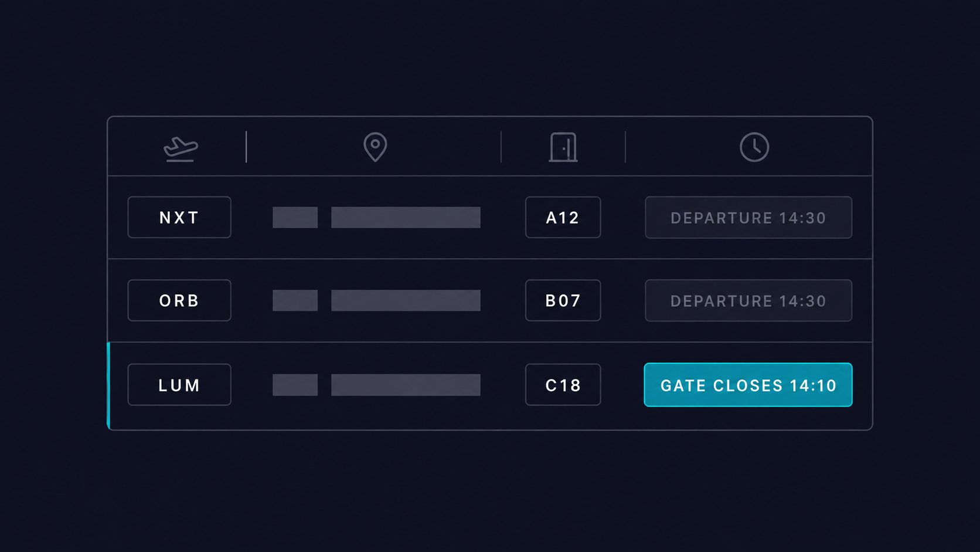Viewport: 980px width, 552px height.
Task: Click the long destination placeholder in LUM row
Action: coord(406,385)
